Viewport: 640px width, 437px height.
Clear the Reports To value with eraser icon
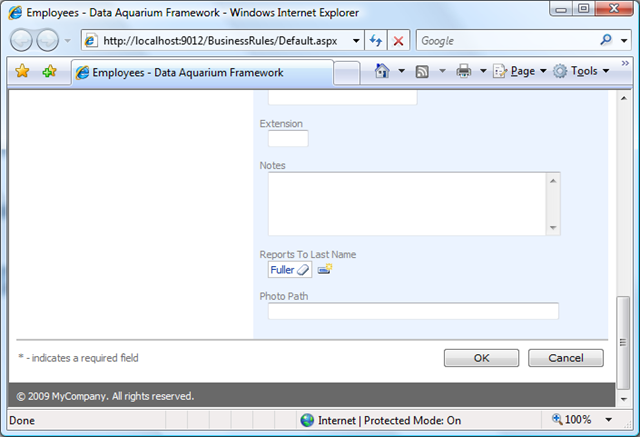[303, 270]
